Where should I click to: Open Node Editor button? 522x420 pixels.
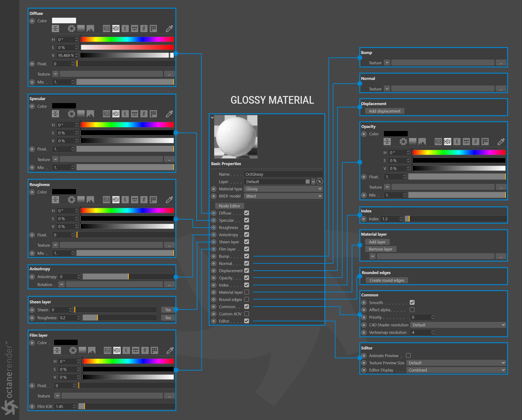(229, 206)
